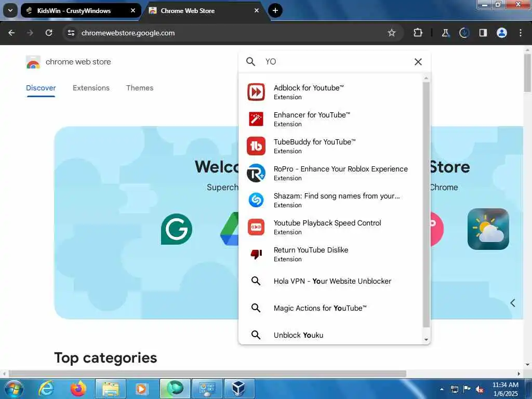Click the suggestions dropdown scrollbar thumb
532x399 pixels.
point(426,205)
